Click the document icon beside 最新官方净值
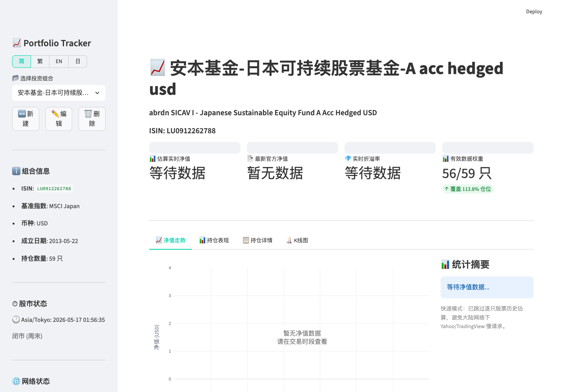565x392 pixels. 250,159
